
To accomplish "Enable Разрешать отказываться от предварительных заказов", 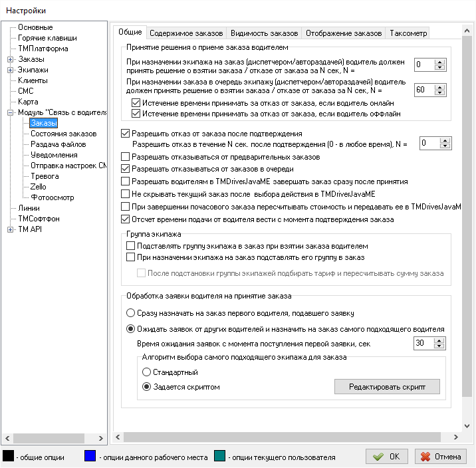I will pyautogui.click(x=126, y=157).
